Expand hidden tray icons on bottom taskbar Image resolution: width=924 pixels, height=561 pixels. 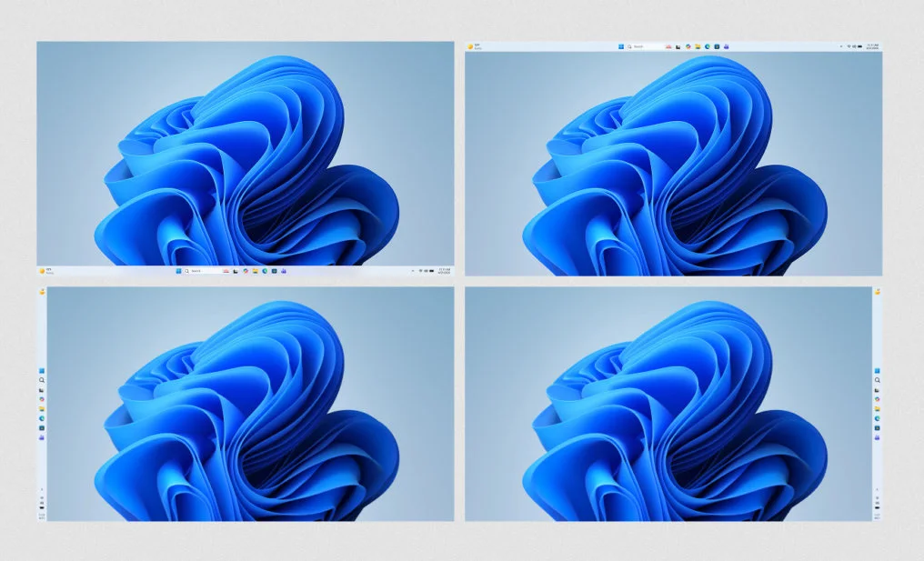pyautogui.click(x=412, y=271)
